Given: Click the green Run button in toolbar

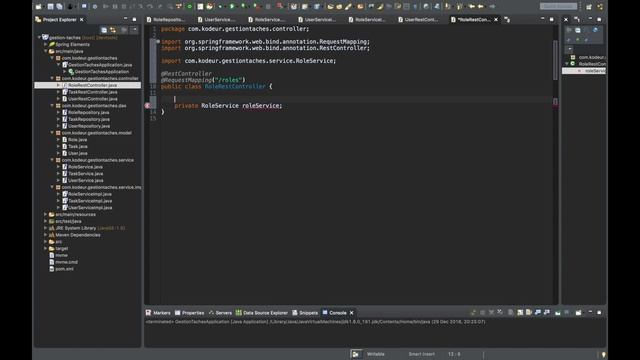Looking at the screenshot, I should tap(232, 7).
